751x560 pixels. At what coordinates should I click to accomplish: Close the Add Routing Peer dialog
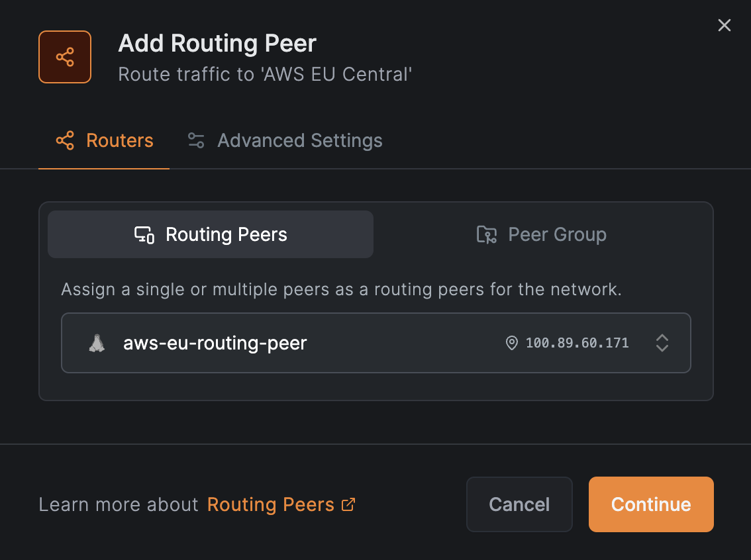(x=725, y=25)
